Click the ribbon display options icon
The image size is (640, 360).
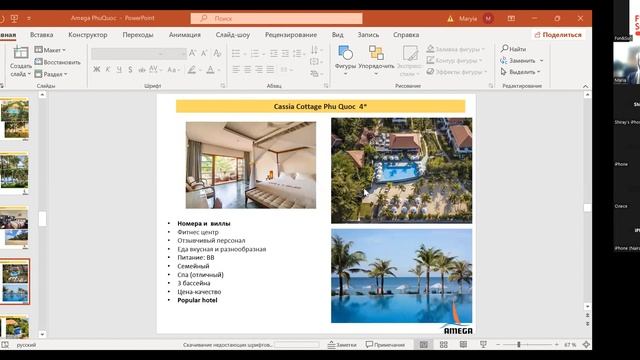coord(511,18)
